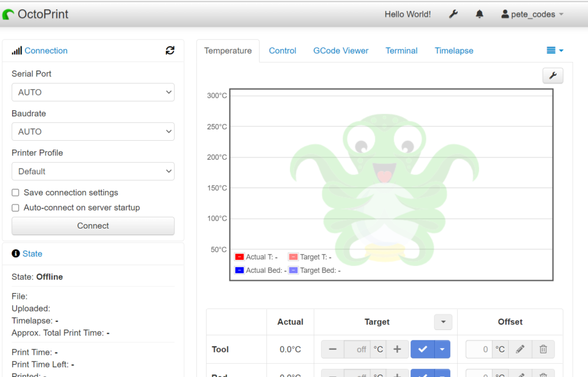The image size is (588, 377).
Task: Decrease Tool target temperature minus button
Action: (332, 349)
